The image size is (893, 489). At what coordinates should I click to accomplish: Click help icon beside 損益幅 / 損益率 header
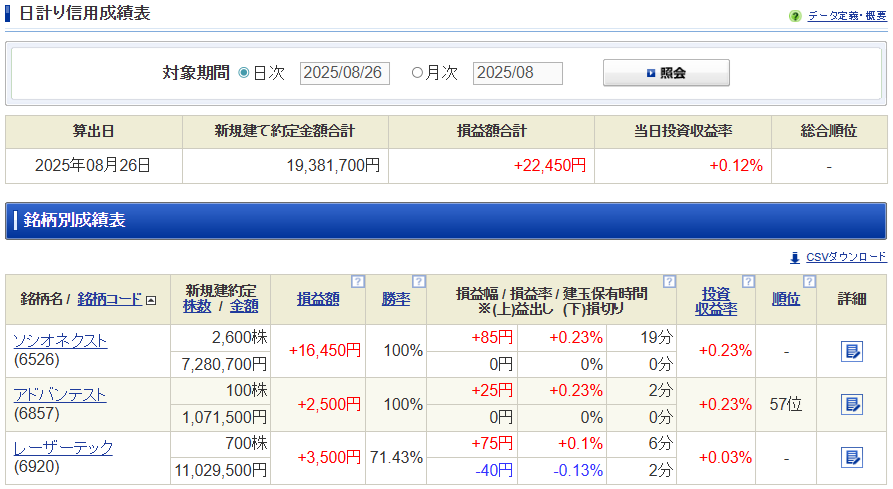(669, 281)
